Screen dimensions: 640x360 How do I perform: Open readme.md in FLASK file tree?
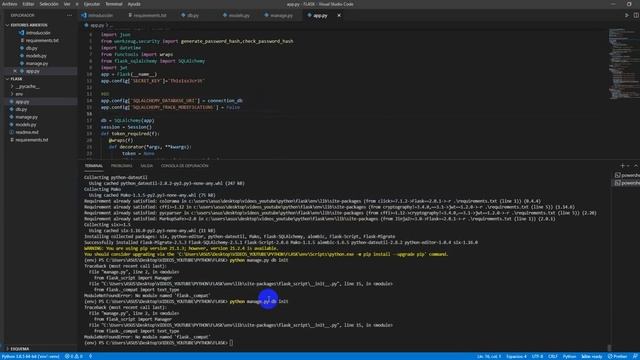tap(27, 132)
